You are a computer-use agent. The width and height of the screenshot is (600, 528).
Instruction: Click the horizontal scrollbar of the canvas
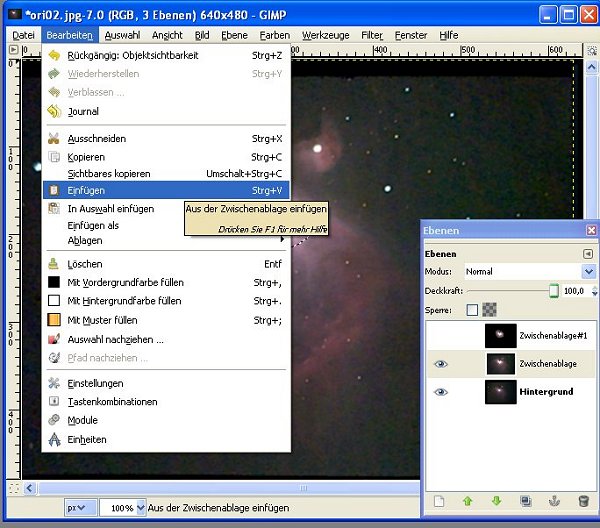tap(229, 488)
